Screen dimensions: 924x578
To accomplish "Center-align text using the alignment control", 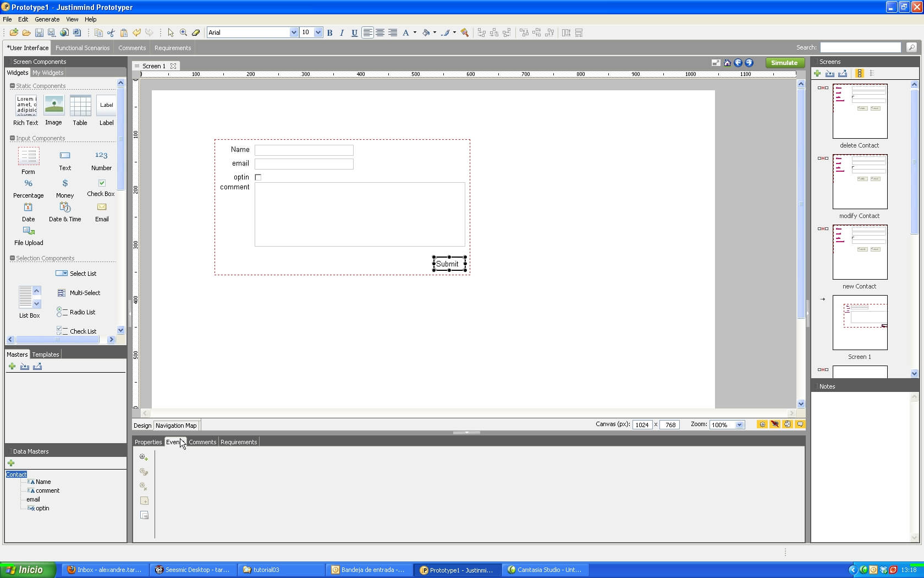I will pos(380,32).
